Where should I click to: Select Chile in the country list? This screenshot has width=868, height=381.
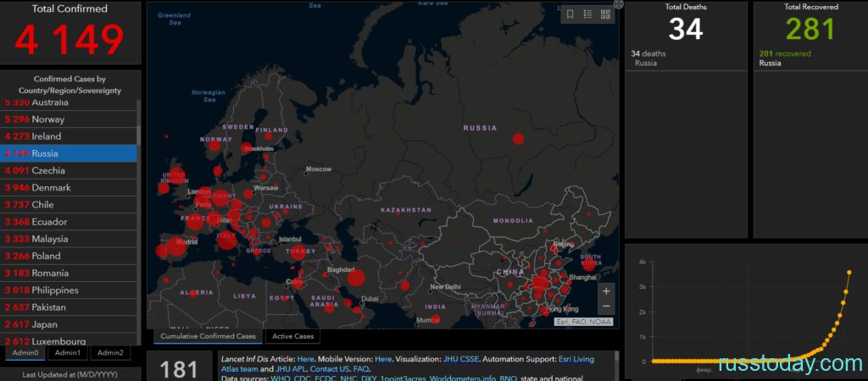pos(69,205)
